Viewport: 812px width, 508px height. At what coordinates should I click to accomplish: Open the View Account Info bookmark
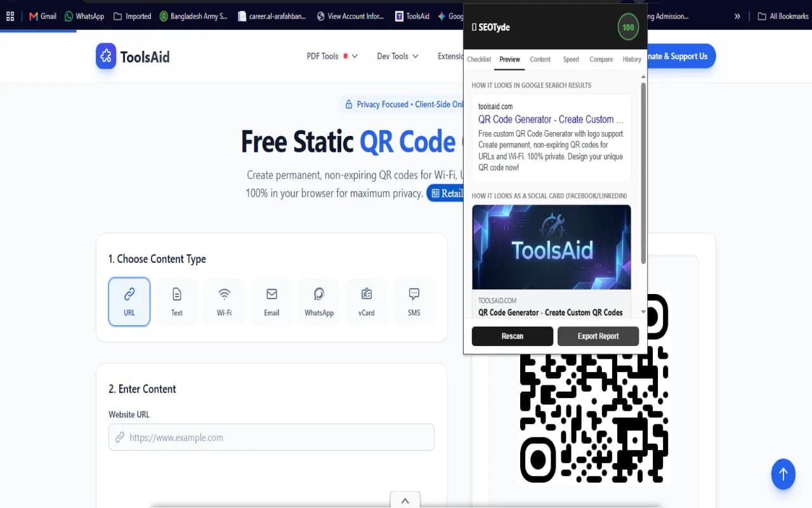click(350, 16)
